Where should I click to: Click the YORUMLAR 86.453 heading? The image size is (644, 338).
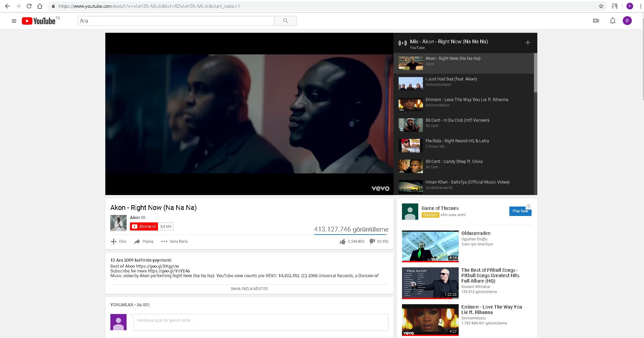tap(130, 305)
